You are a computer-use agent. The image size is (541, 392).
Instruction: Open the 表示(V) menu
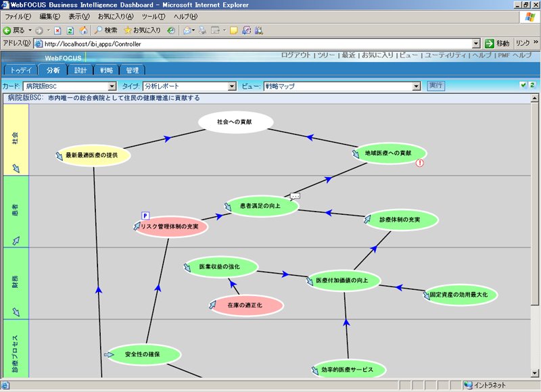(79, 16)
